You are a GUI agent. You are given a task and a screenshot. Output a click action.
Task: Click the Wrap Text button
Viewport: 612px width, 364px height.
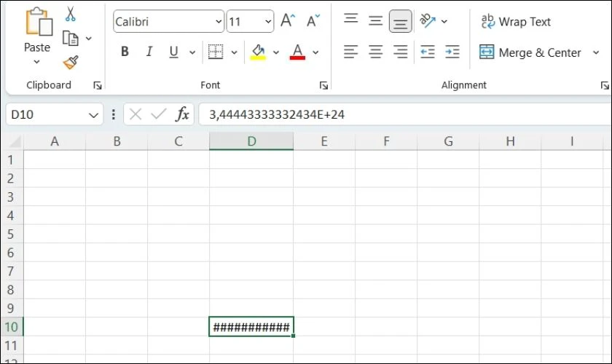(516, 21)
